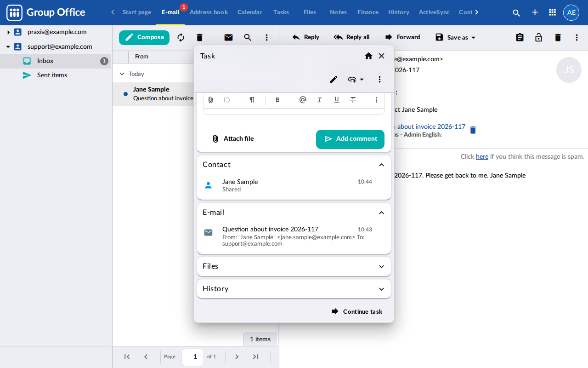Open the link dropdown arrow in Task dialog

(x=362, y=80)
